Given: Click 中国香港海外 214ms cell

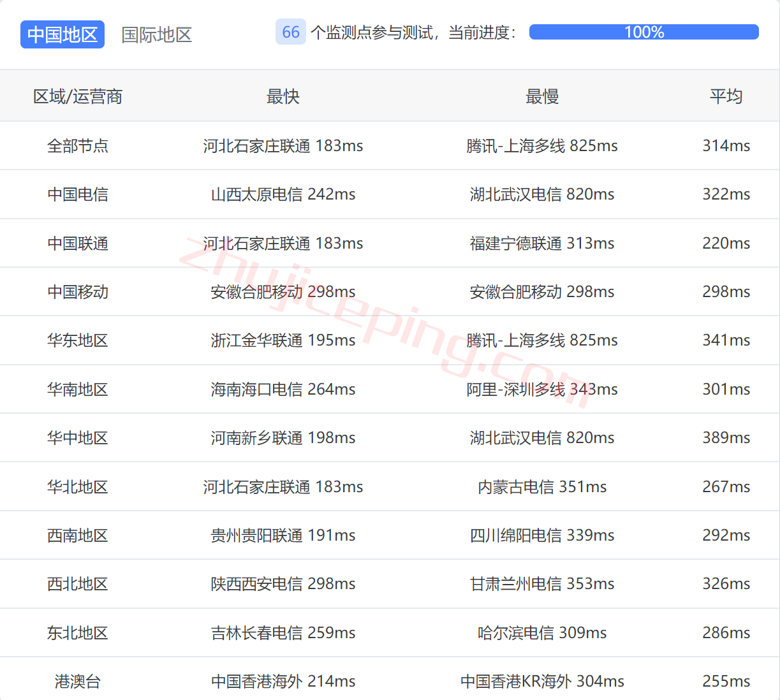Looking at the screenshot, I should (x=283, y=681).
